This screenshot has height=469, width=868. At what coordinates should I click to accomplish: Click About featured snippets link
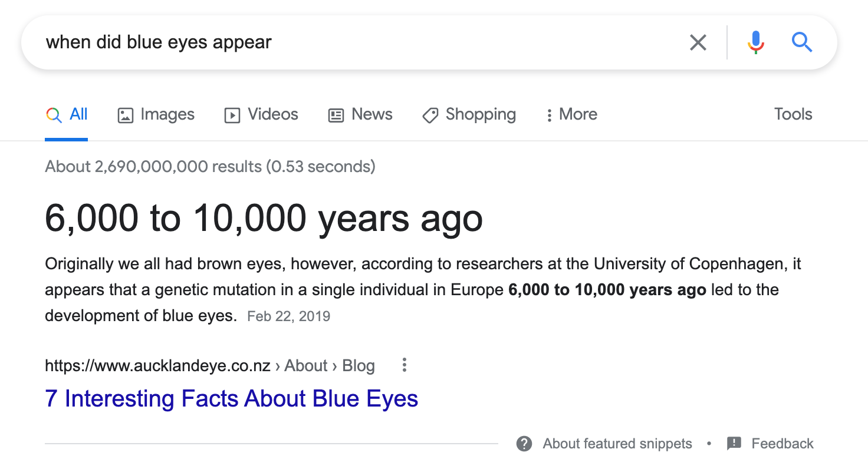coord(617,444)
